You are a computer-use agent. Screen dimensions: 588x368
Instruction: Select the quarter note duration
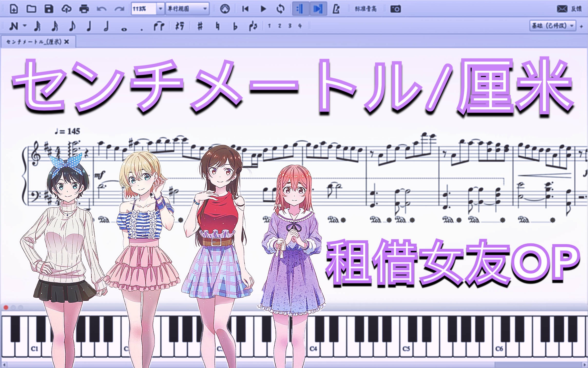pyautogui.click(x=89, y=26)
